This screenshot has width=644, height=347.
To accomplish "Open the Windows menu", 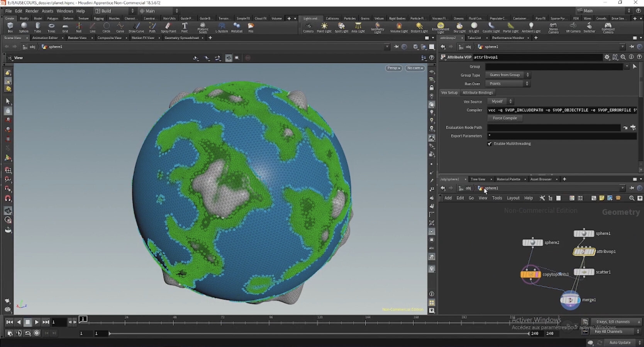I will [64, 11].
